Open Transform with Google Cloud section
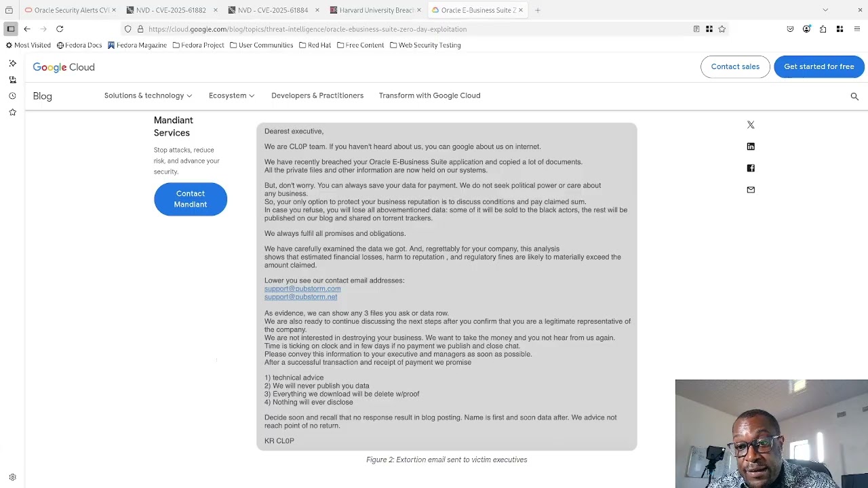This screenshot has height=488, width=868. point(429,96)
